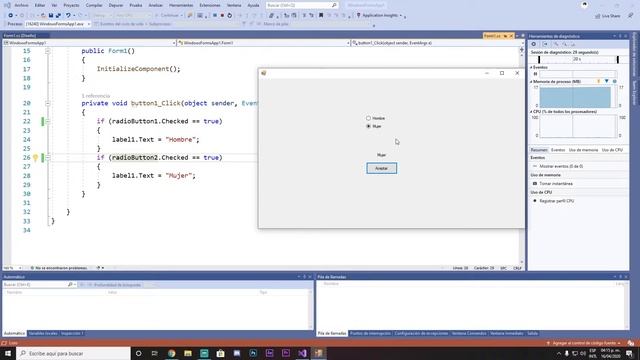Switch to the Variables locales tab

click(x=43, y=333)
